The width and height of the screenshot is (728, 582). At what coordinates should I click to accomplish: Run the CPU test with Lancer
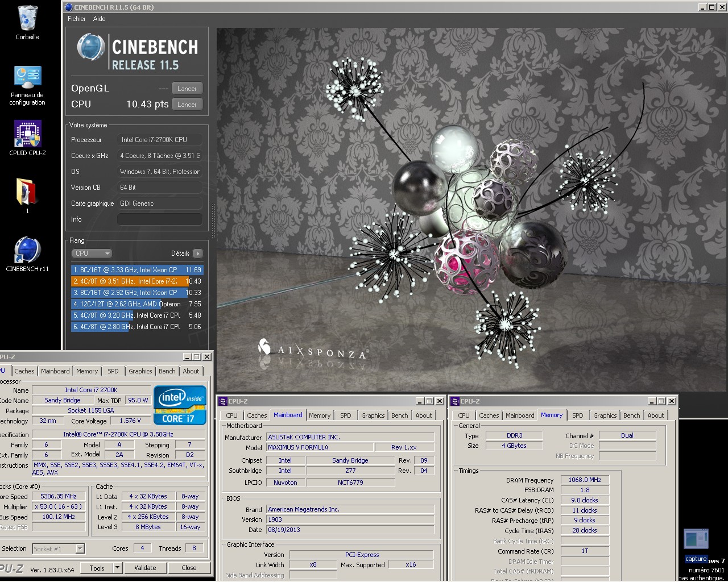pos(187,105)
